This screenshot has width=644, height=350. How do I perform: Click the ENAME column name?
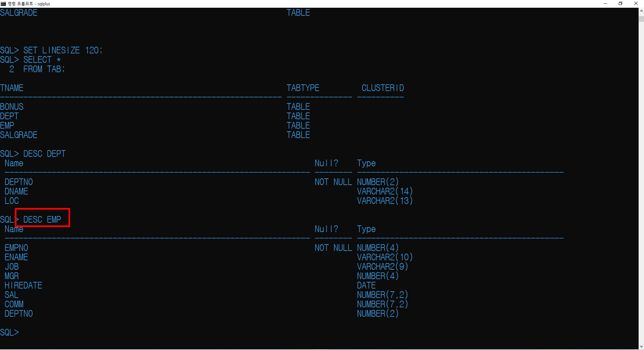click(16, 257)
